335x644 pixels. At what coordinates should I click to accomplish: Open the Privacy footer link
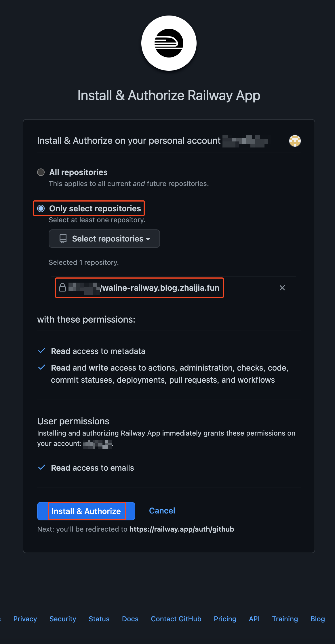[x=25, y=619]
